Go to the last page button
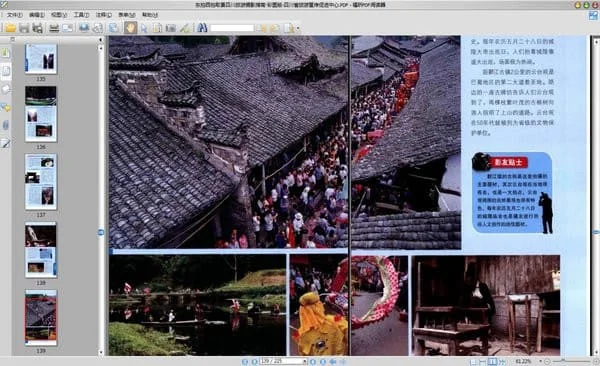 (323, 361)
